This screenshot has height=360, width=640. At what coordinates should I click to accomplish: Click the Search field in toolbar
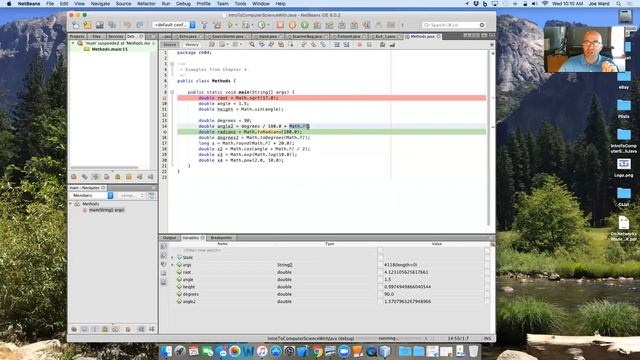point(454,25)
